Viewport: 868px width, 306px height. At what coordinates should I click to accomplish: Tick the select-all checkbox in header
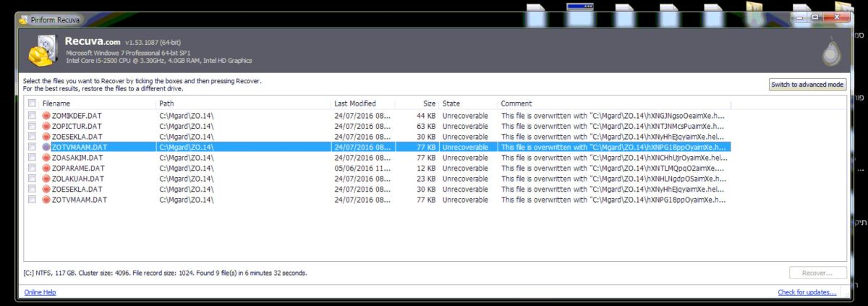coord(32,103)
